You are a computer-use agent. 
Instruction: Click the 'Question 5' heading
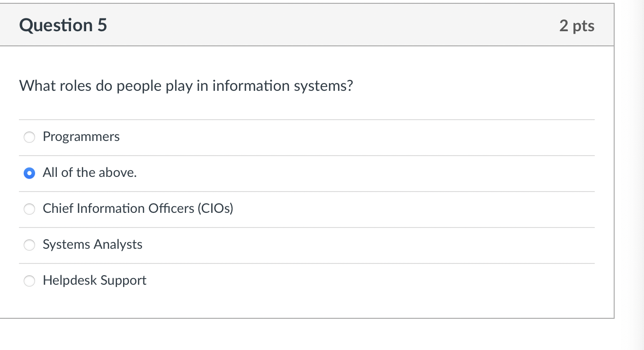click(x=63, y=25)
